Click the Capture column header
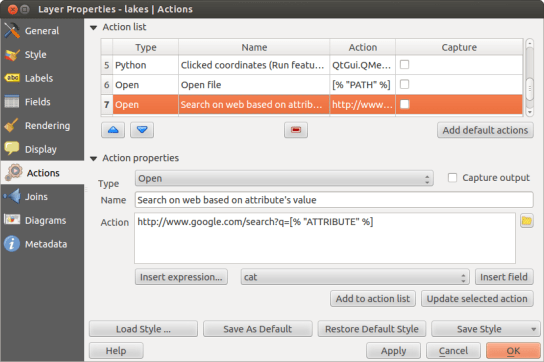This screenshot has width=544, height=362. coord(459,47)
